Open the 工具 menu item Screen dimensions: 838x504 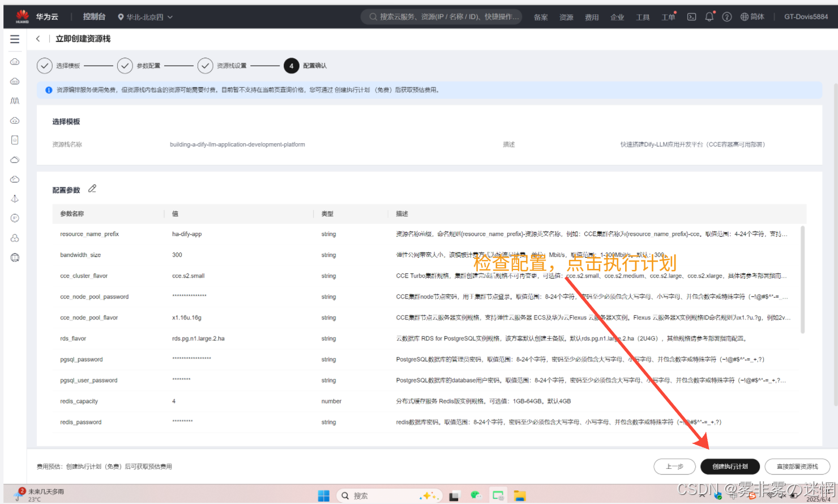click(643, 17)
